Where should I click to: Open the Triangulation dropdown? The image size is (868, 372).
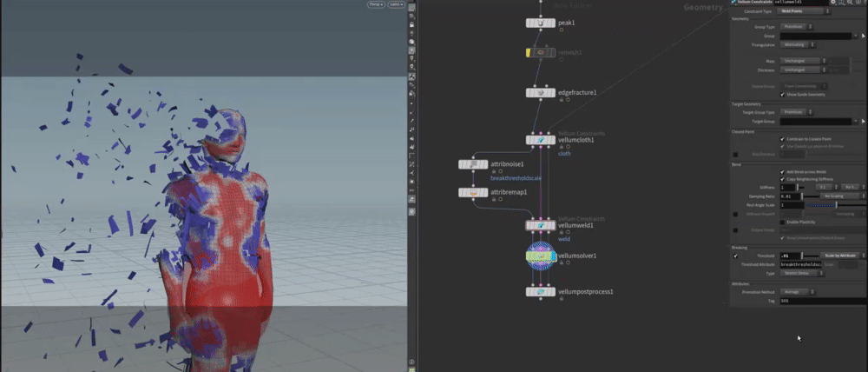tap(798, 44)
